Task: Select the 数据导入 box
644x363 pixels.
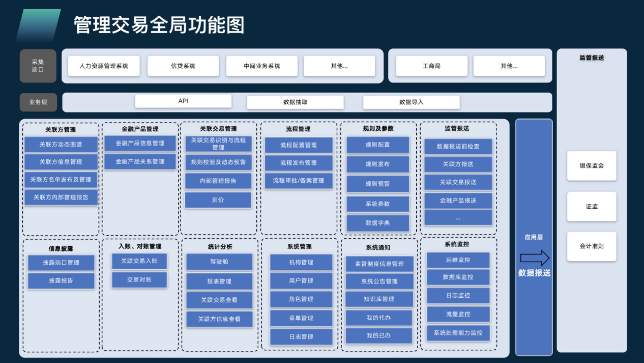Action: (411, 102)
